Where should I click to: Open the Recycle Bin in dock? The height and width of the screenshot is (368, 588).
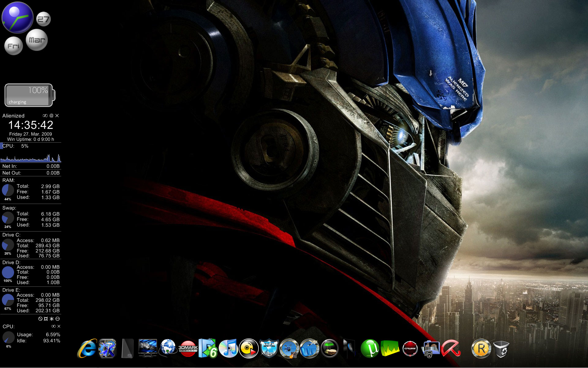point(501,349)
